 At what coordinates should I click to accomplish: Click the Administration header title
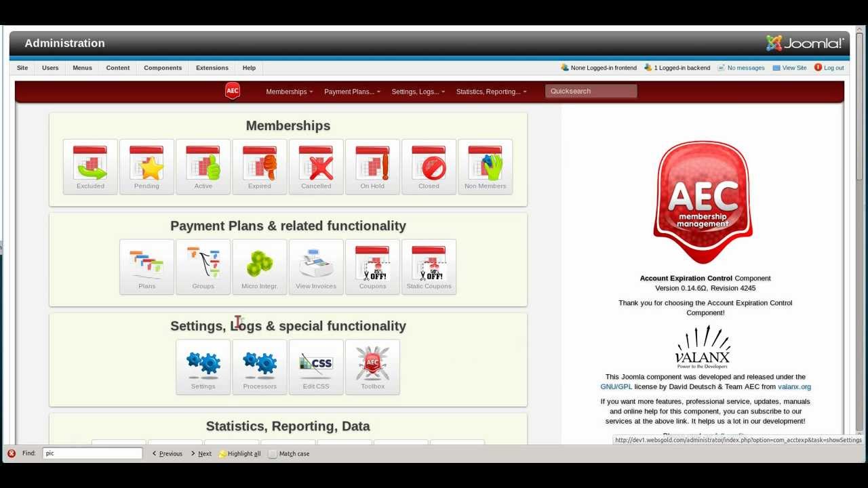point(64,43)
